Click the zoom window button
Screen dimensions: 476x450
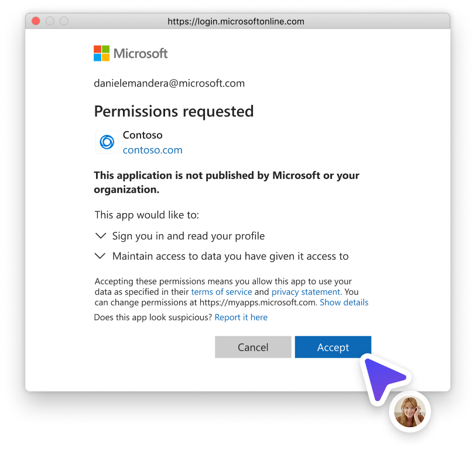[64, 21]
